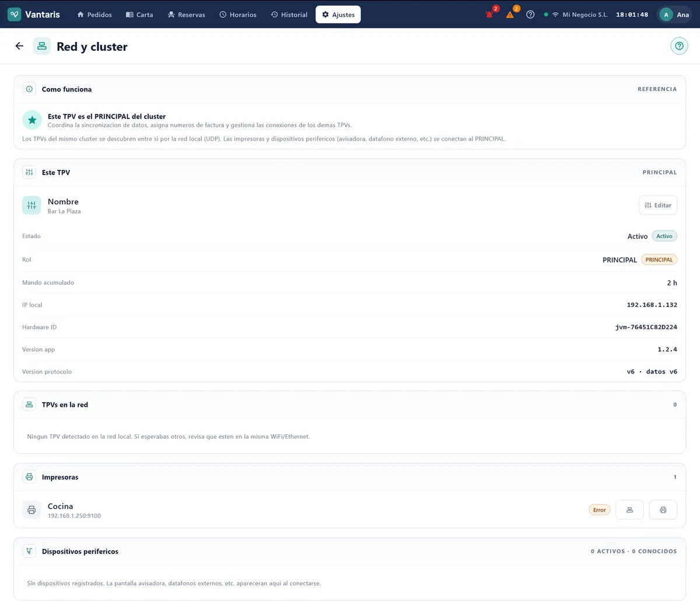Click the star icon for PRINCIPAL TPV
The height and width of the screenshot is (604, 700).
[32, 120]
